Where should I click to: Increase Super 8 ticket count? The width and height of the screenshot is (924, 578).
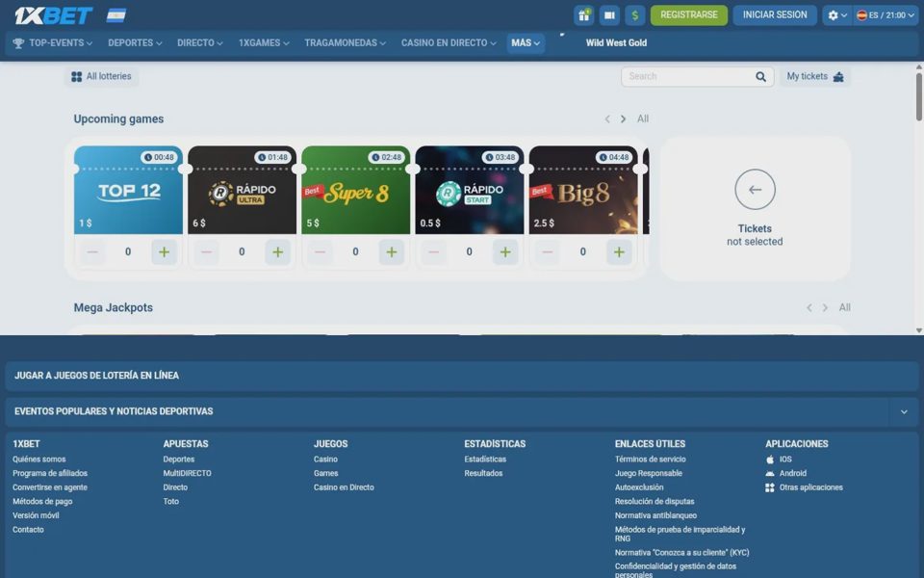[392, 252]
